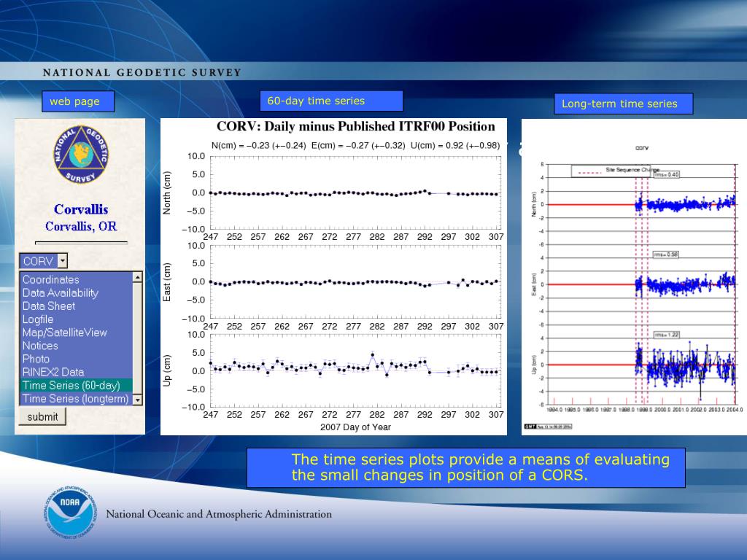Click list scrollbar up arrow

[x=138, y=277]
